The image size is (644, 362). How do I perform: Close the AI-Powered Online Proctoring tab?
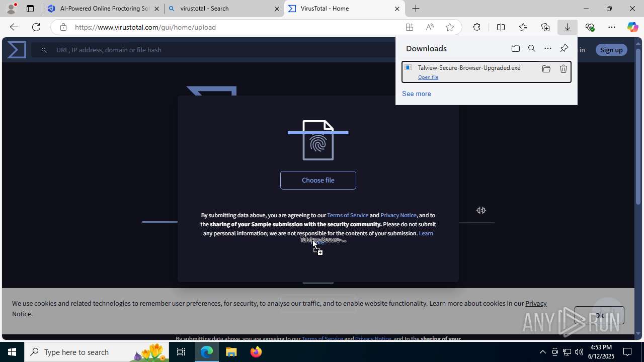(x=156, y=9)
